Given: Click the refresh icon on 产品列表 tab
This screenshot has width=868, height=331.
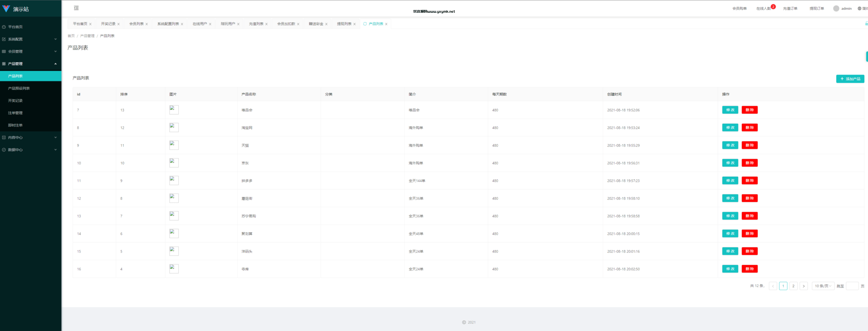Looking at the screenshot, I should click(365, 24).
